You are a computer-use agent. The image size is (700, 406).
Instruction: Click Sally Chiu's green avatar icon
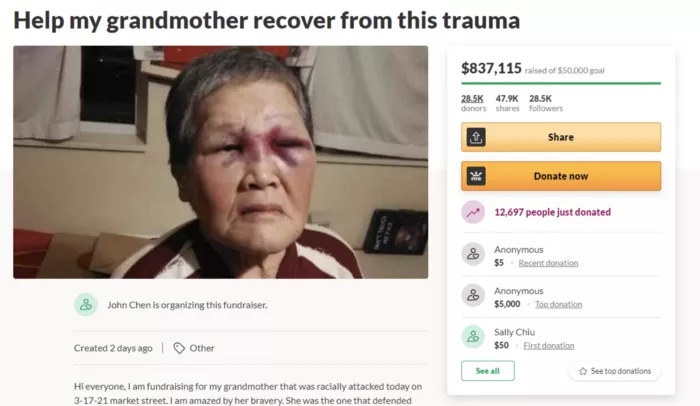(x=473, y=337)
